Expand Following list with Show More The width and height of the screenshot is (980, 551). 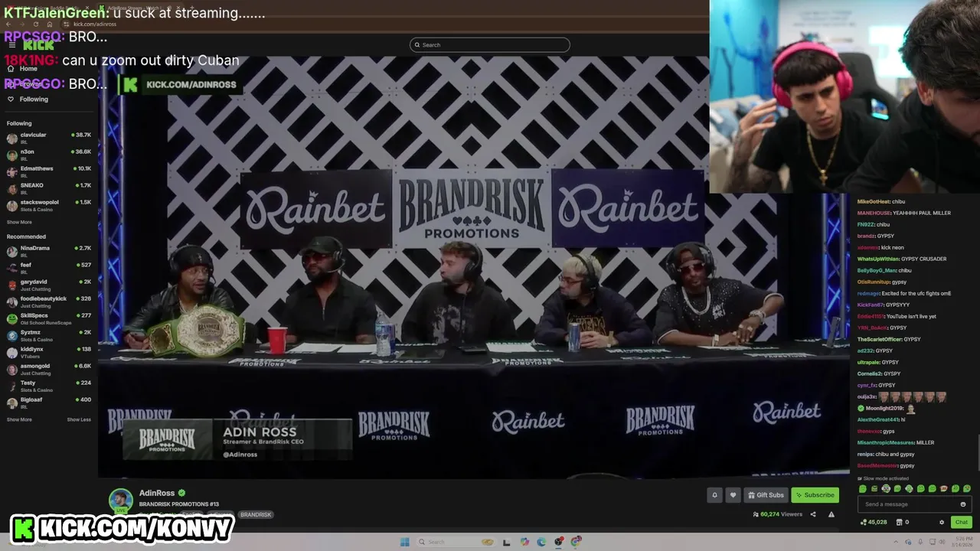point(19,222)
